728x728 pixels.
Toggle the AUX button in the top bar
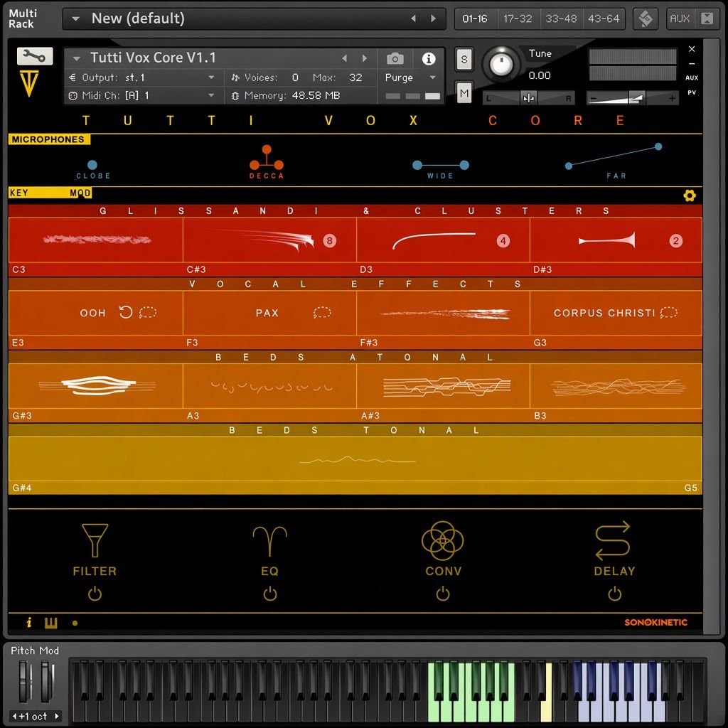679,18
